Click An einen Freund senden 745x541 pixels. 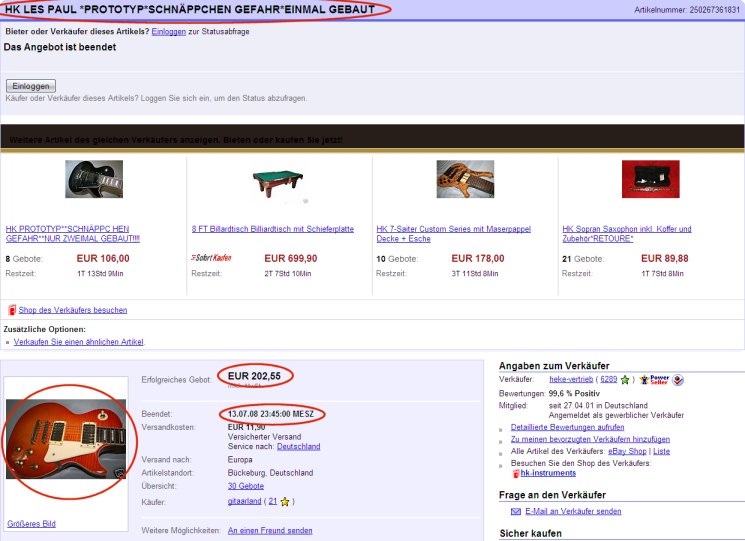click(x=270, y=531)
